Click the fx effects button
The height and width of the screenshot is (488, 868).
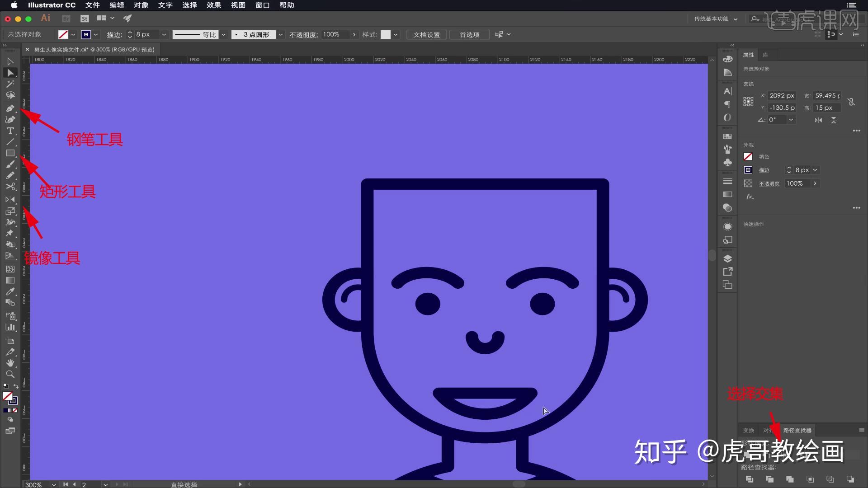[x=750, y=197]
